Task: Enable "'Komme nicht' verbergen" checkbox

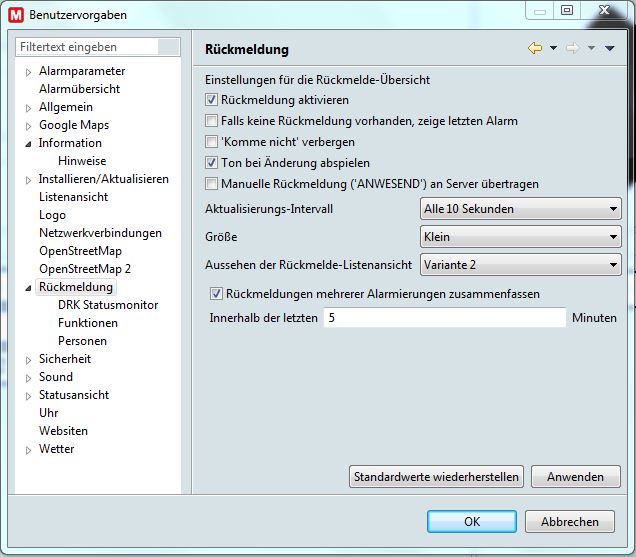Action: 211,142
